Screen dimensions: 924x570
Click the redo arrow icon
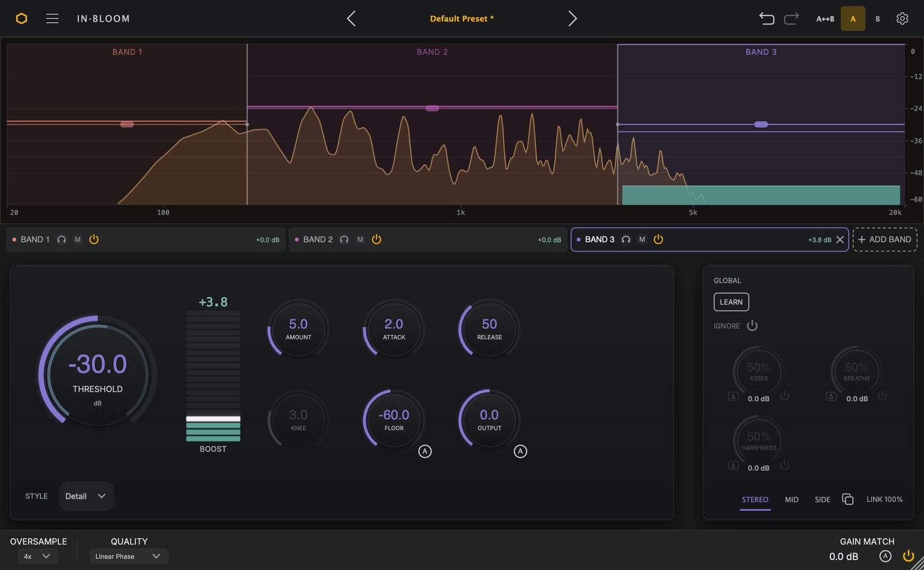(x=792, y=18)
